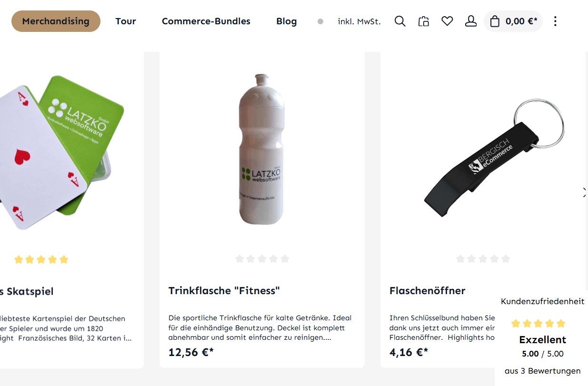This screenshot has width=588, height=386.
Task: Select the Merchandising menu item
Action: click(56, 21)
